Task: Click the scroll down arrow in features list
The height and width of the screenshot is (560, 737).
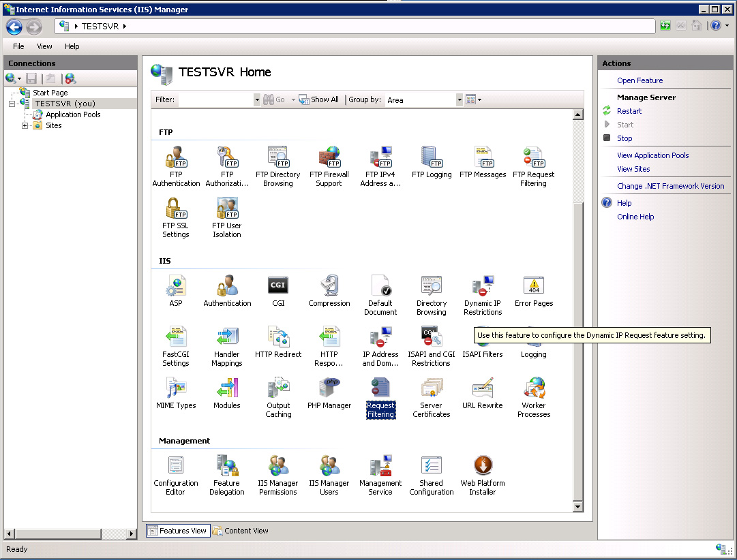Action: (577, 506)
